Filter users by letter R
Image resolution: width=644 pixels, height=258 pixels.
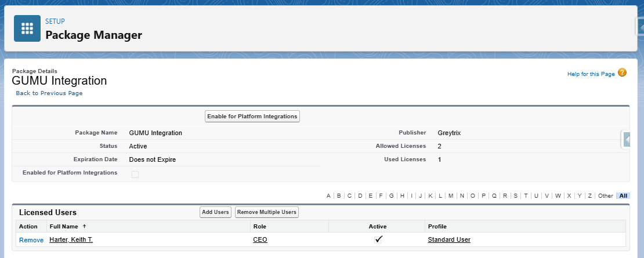[x=505, y=195]
